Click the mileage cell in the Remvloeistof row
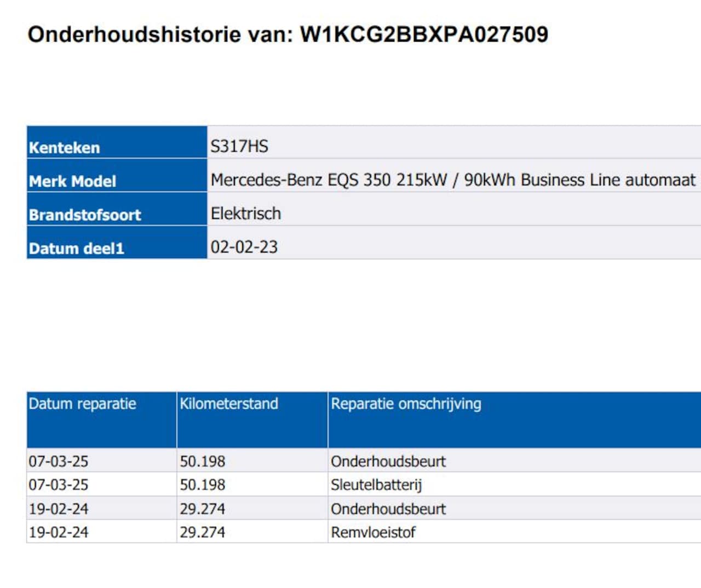 [x=203, y=532]
